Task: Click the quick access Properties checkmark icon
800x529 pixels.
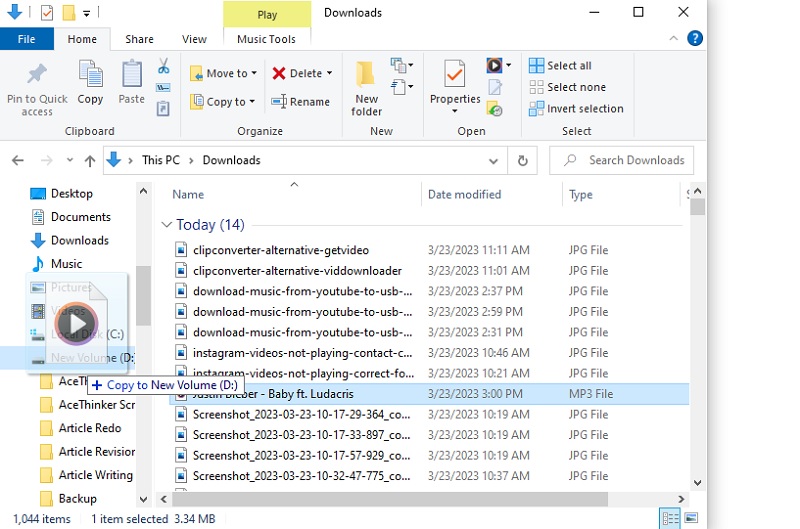Action: [x=46, y=12]
